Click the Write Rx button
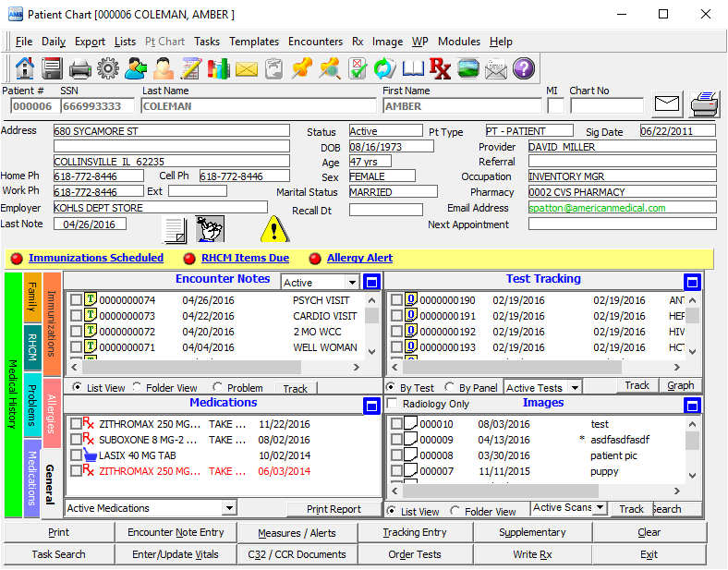 pyautogui.click(x=532, y=554)
